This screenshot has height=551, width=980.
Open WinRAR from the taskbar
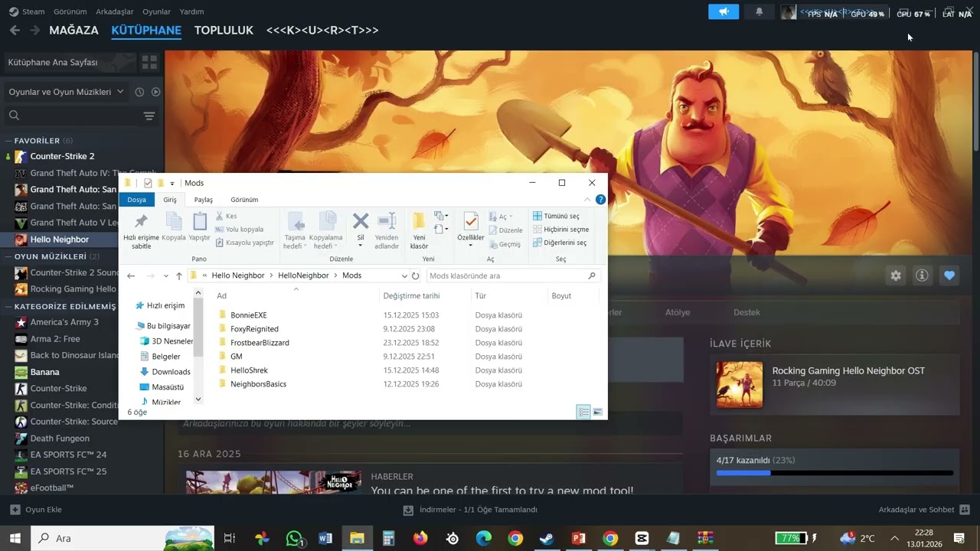705,538
